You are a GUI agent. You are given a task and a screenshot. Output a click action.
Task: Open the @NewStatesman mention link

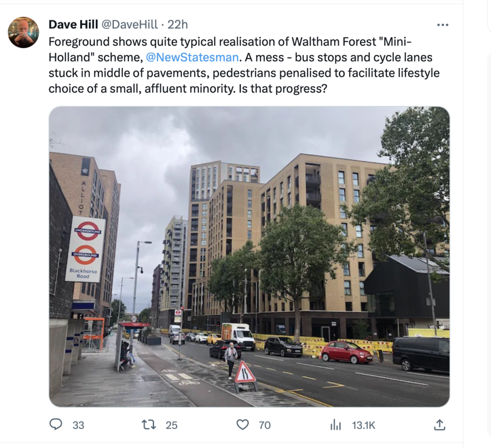(x=192, y=58)
